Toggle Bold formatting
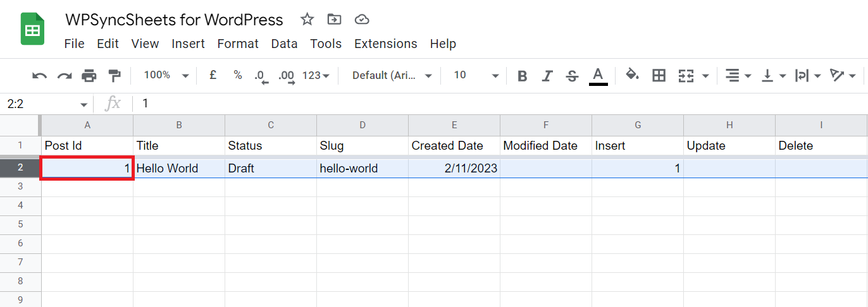 (x=522, y=76)
